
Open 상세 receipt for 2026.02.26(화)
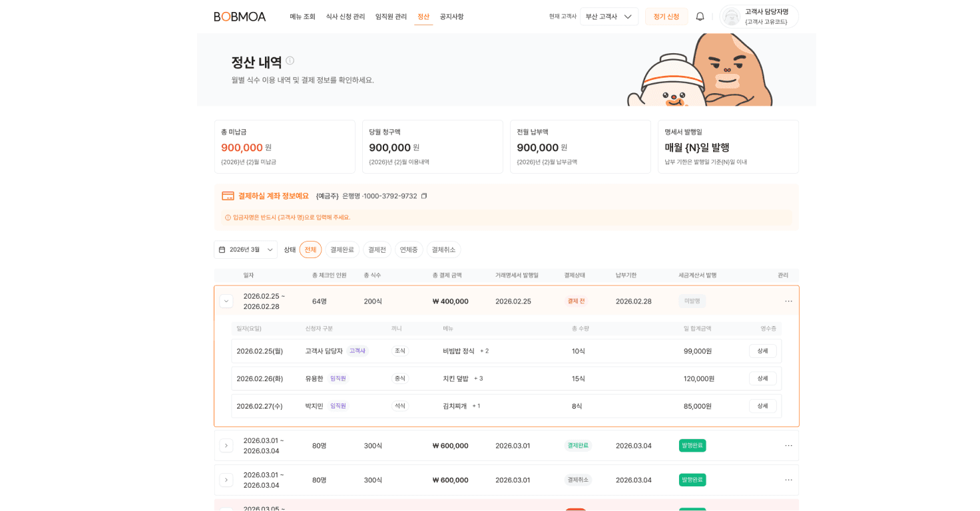(762, 379)
